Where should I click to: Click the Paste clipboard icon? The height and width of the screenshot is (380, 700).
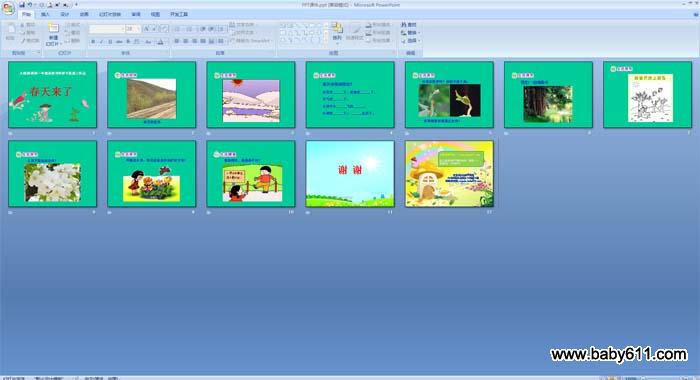11,29
